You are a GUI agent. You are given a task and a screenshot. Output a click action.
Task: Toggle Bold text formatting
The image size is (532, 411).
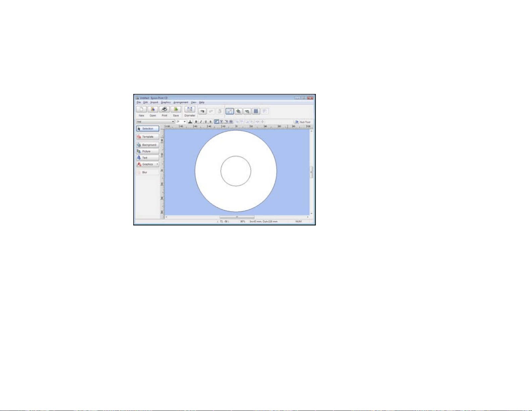[196, 121]
